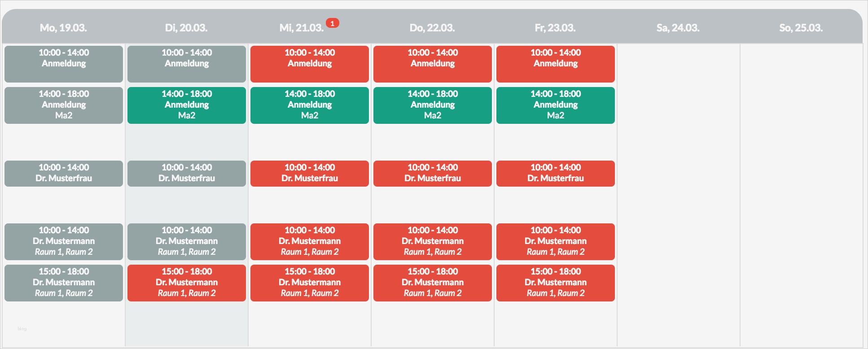The image size is (868, 349).
Task: Select the Monday 19.03. column header
Action: click(63, 28)
